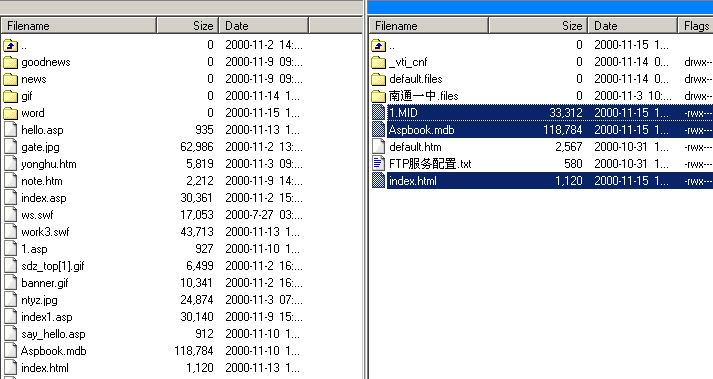713x379 pixels.
Task: Click the news folder name
Action: point(34,79)
